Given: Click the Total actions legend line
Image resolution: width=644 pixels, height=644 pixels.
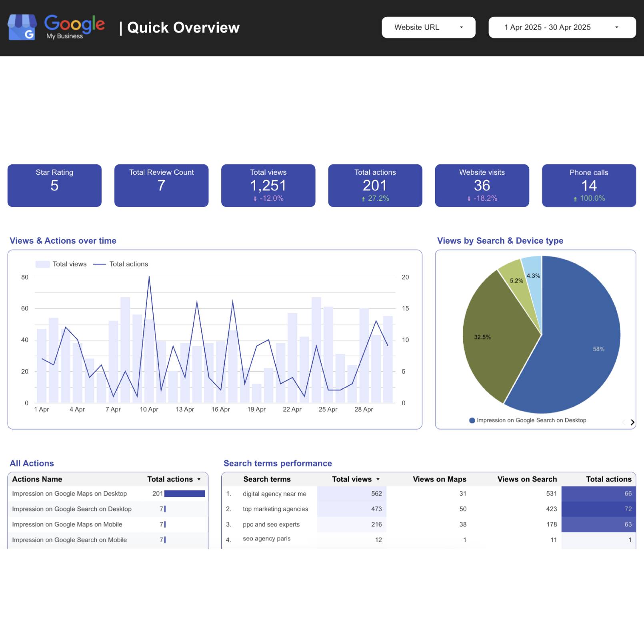Looking at the screenshot, I should click(99, 264).
